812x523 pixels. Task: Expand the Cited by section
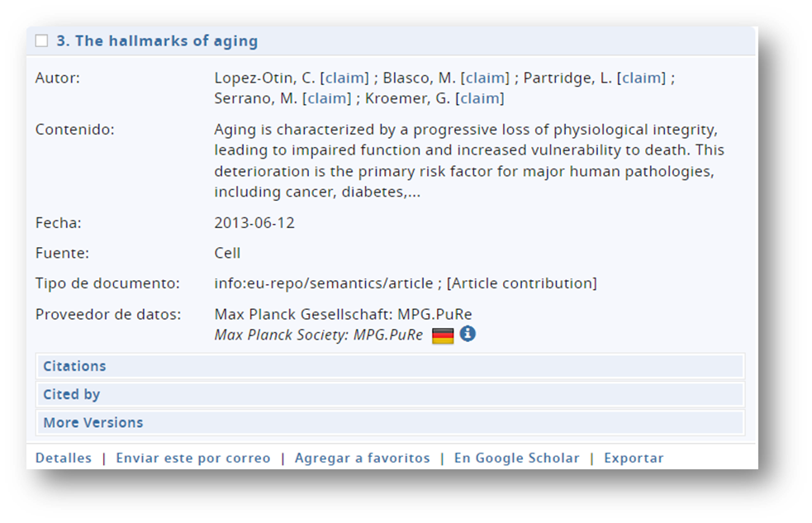(72, 394)
